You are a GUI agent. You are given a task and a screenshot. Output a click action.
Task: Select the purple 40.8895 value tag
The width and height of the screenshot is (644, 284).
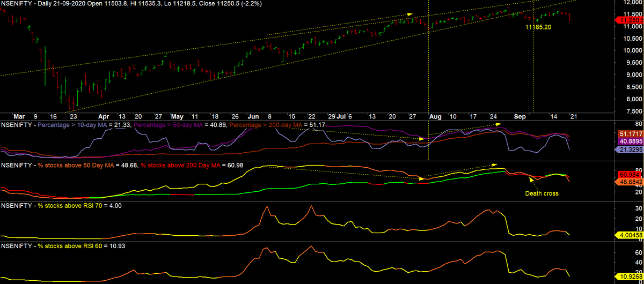coord(630,140)
